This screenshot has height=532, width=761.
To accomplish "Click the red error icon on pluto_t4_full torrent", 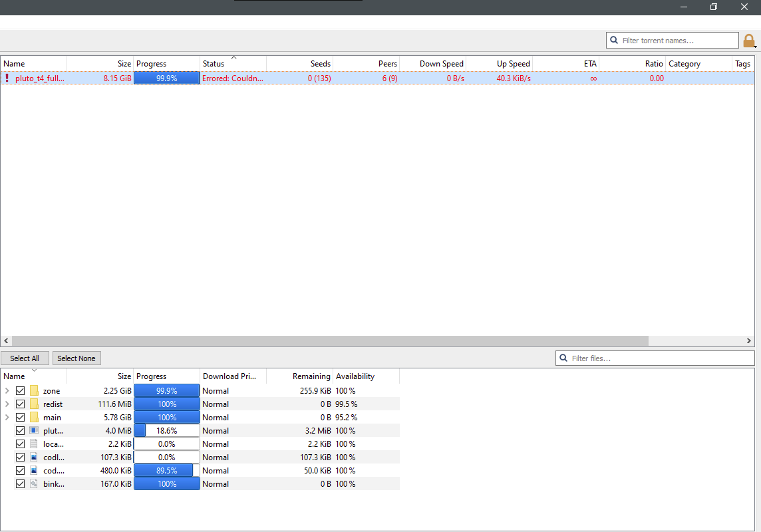I will tap(7, 78).
